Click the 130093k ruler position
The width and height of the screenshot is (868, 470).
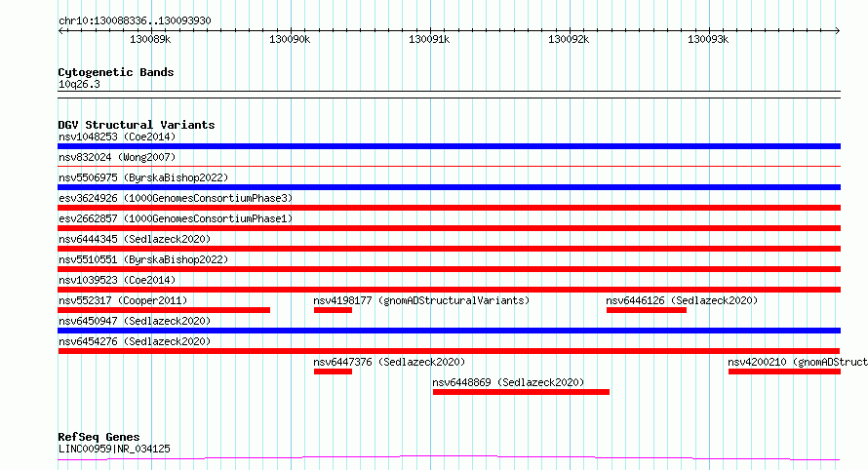point(708,39)
